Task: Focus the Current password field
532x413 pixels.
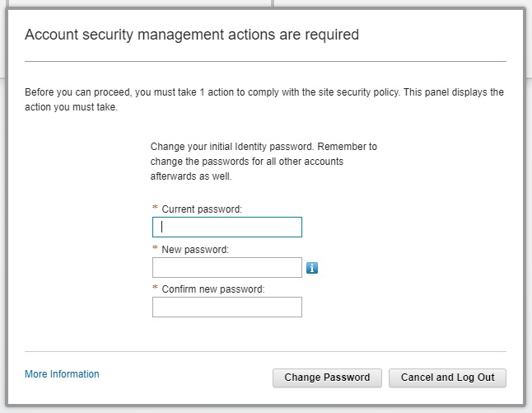Action: [x=227, y=227]
